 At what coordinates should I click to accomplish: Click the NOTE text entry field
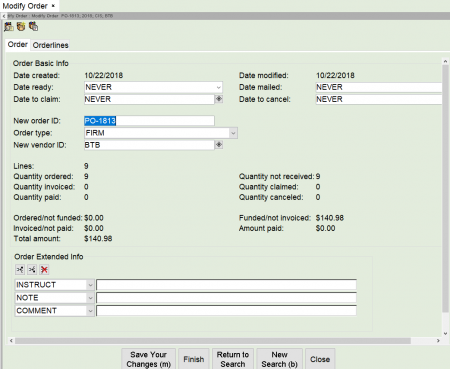[226, 298]
